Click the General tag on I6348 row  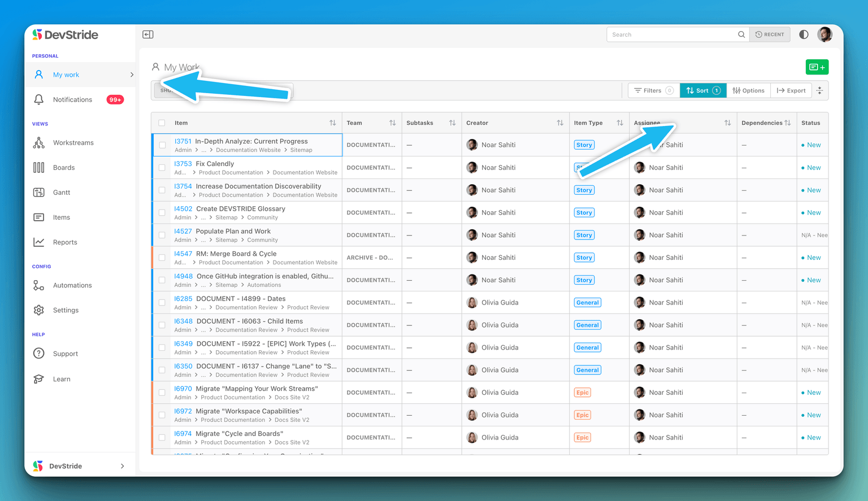coord(587,325)
